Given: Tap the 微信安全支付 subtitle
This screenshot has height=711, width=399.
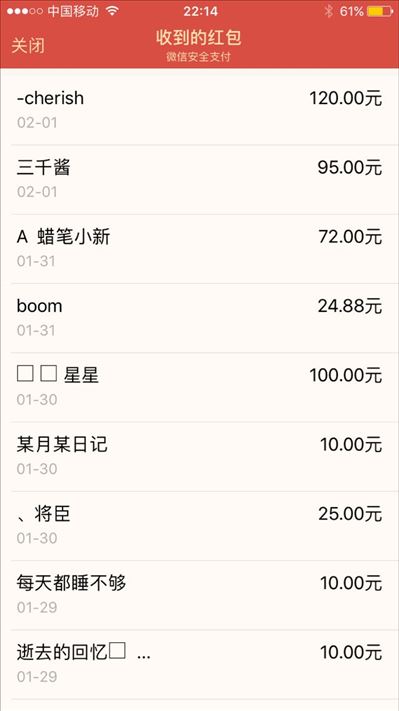Looking at the screenshot, I should click(x=199, y=57).
